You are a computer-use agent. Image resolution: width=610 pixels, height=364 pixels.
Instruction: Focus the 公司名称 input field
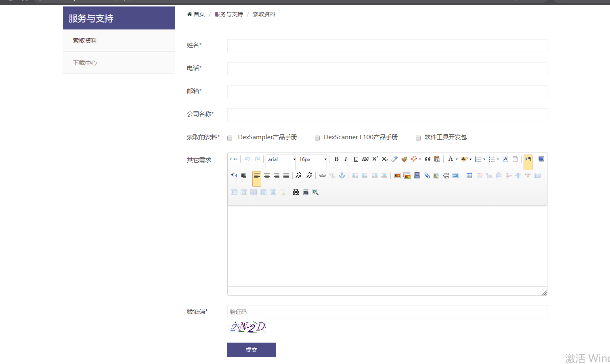click(387, 115)
